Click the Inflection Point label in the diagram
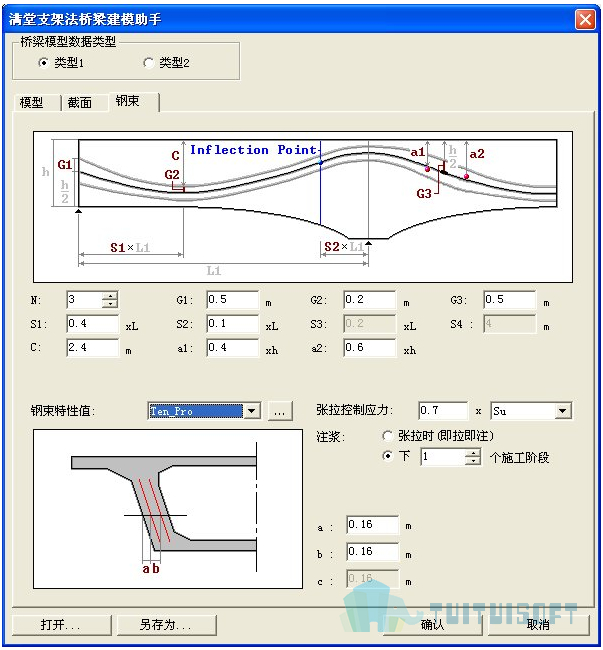The image size is (603, 650). (x=254, y=150)
